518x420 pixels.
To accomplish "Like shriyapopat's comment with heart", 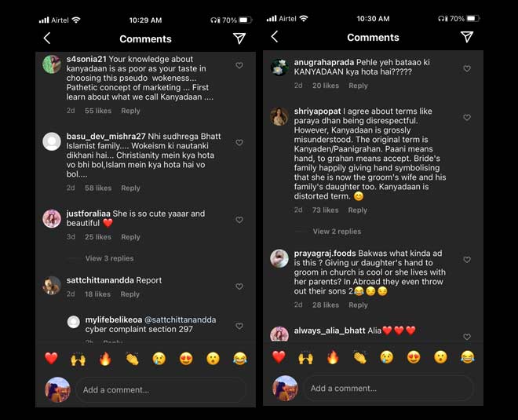I will pos(467,117).
